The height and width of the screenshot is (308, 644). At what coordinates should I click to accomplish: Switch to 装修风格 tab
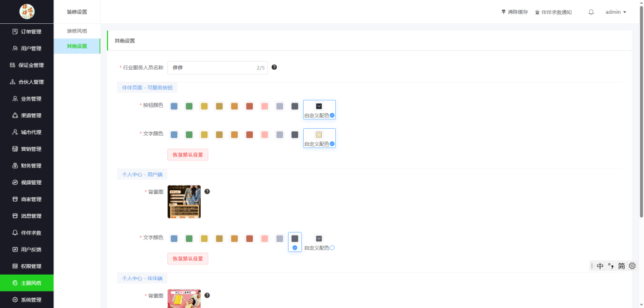point(77,31)
